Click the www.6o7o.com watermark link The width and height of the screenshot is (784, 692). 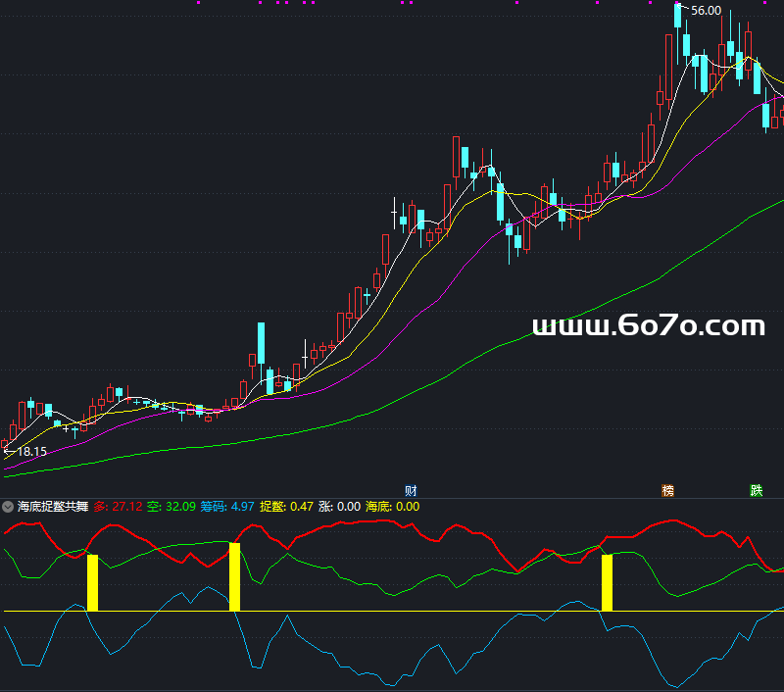[x=648, y=325]
